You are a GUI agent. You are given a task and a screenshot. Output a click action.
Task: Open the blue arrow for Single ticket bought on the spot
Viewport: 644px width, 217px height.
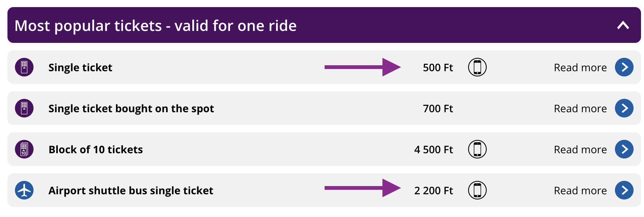(624, 108)
